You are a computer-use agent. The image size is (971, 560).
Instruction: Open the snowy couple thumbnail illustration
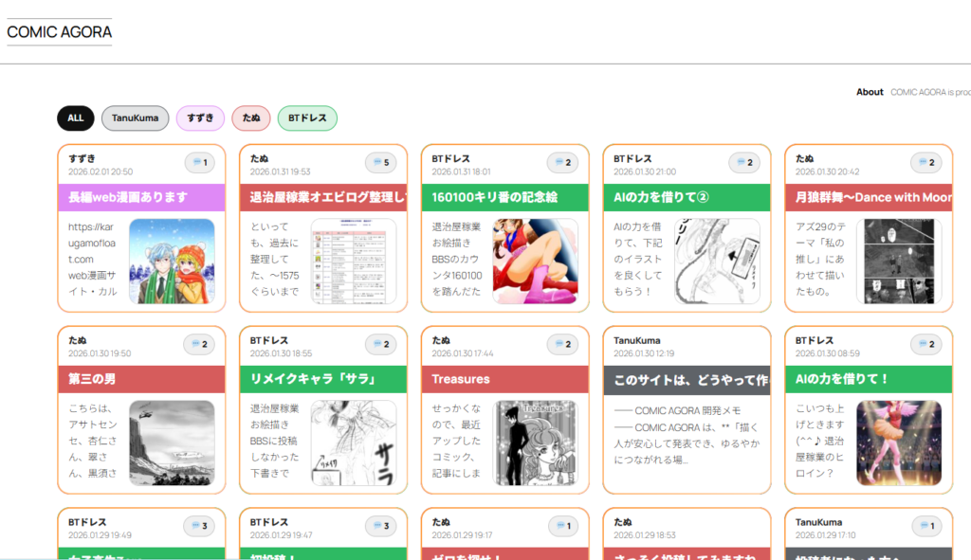click(172, 262)
